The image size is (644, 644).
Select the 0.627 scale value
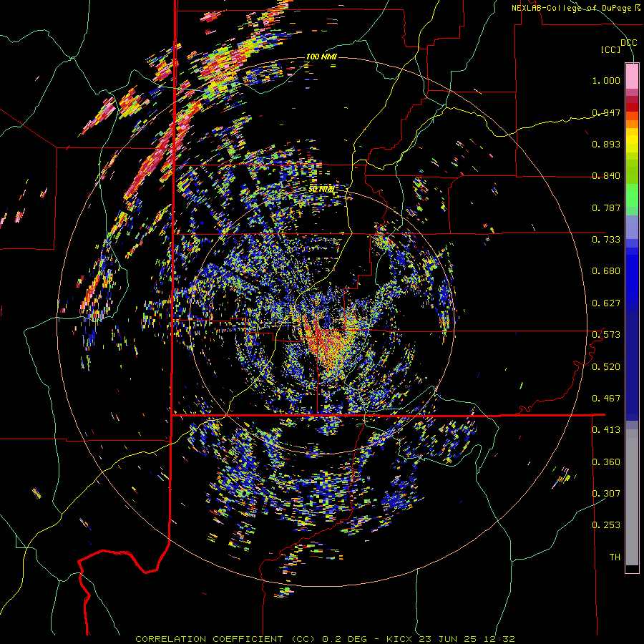606,303
